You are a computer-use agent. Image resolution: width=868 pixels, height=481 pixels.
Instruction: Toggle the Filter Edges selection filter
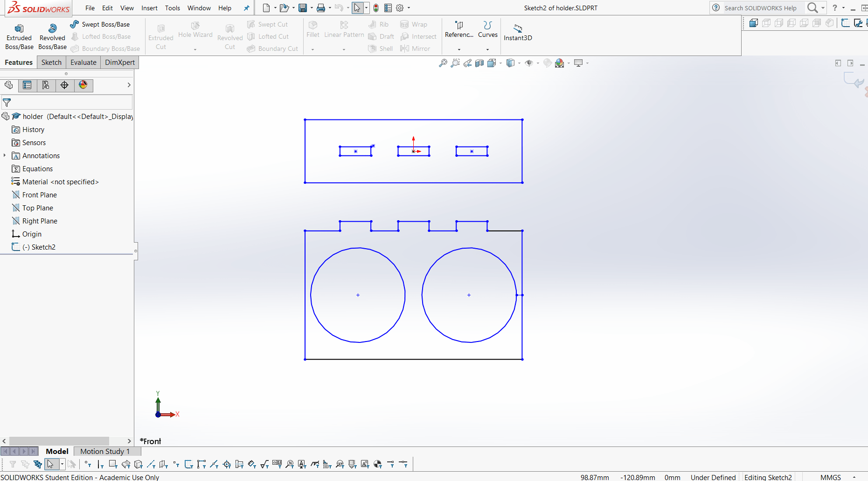pos(100,464)
